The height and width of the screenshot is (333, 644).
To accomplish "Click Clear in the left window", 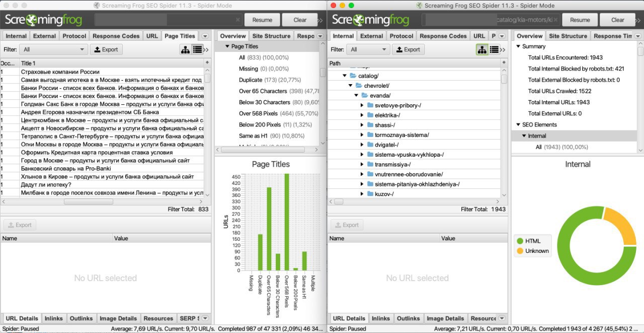I will tap(300, 20).
